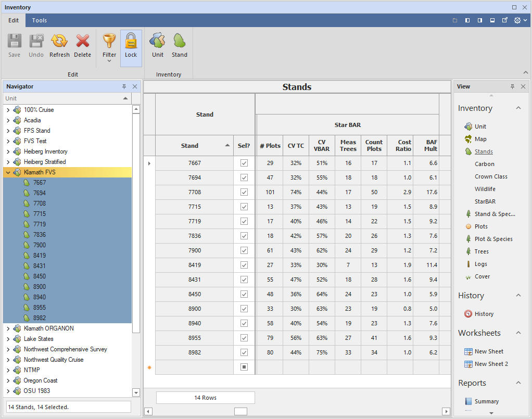Viewport: 532px width, 419px height.
Task: Collapse the Worksheets section
Action: [518, 333]
